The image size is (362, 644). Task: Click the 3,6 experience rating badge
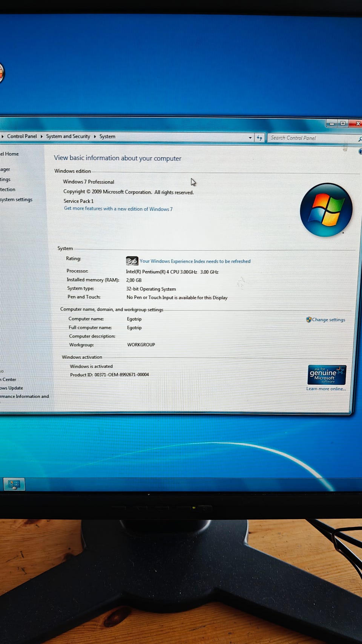click(132, 261)
